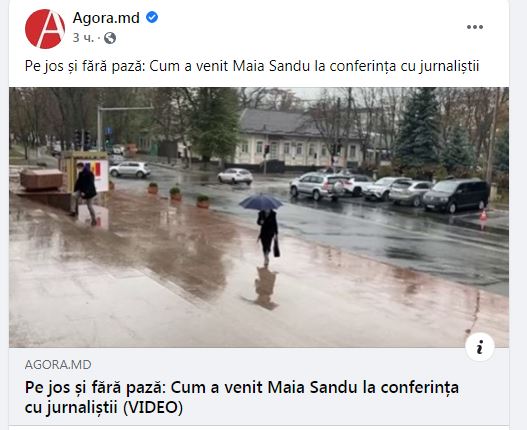Click the black van parked in the photo

(x=456, y=195)
